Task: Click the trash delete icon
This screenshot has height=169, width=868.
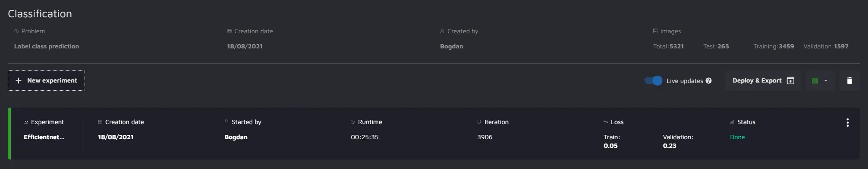Action: [x=849, y=80]
